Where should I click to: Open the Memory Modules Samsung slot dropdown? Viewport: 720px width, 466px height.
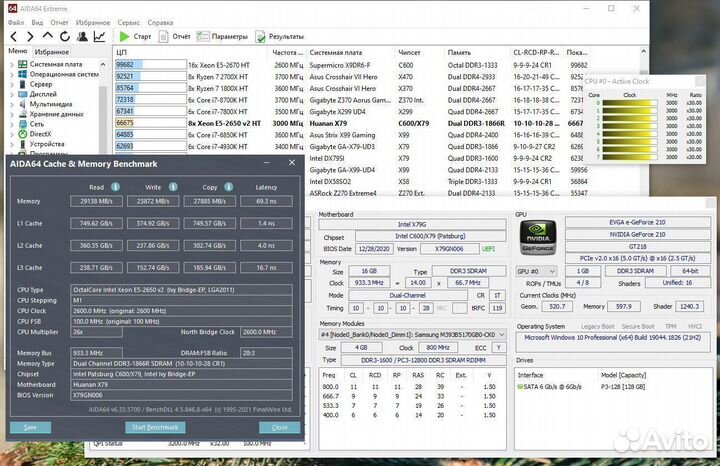point(412,334)
